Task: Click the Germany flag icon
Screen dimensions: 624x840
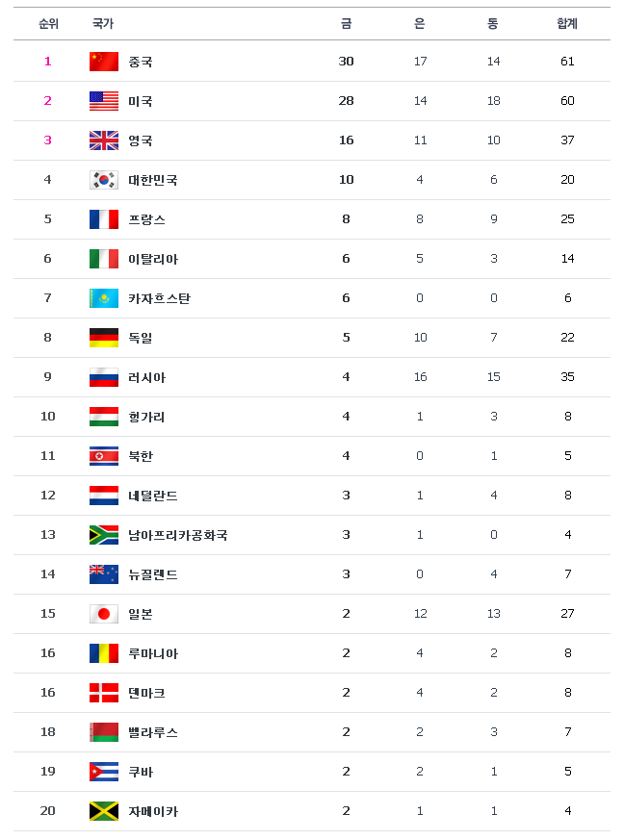Action: pyautogui.click(x=103, y=338)
